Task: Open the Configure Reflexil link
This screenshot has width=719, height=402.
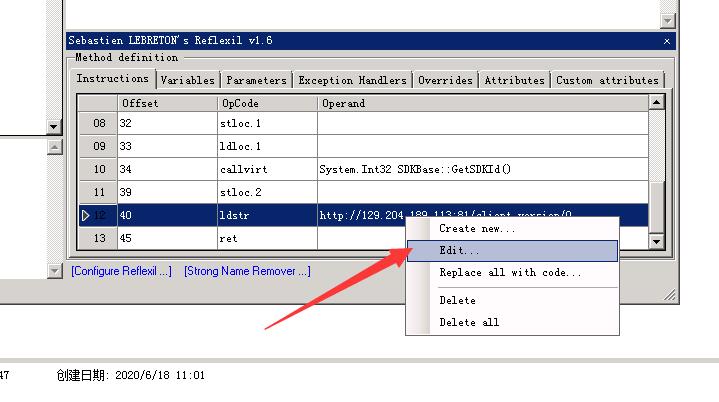Action: tap(121, 271)
